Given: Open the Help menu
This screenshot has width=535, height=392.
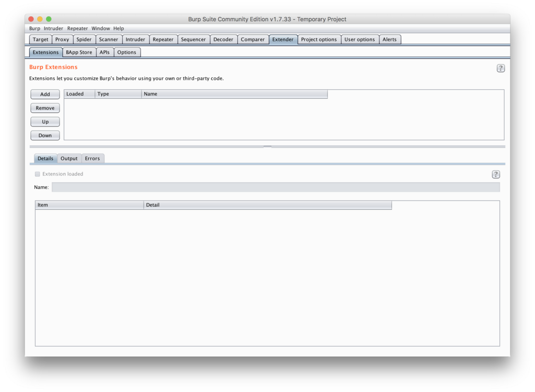Looking at the screenshot, I should tap(119, 28).
